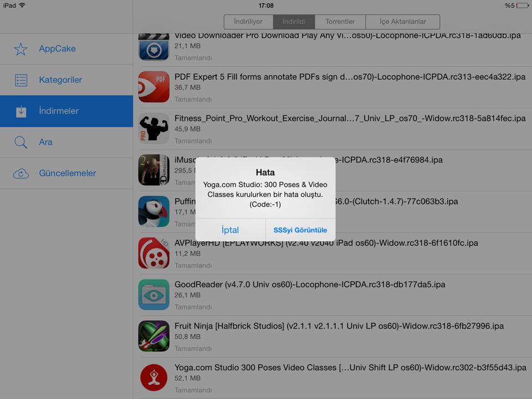This screenshot has width=532, height=399.
Task: Open Ara in the sidebar
Action: [x=66, y=142]
